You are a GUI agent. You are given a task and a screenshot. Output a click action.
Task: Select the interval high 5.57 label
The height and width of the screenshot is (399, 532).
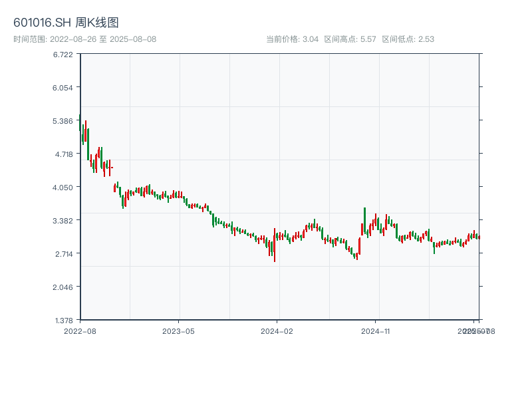350,39
